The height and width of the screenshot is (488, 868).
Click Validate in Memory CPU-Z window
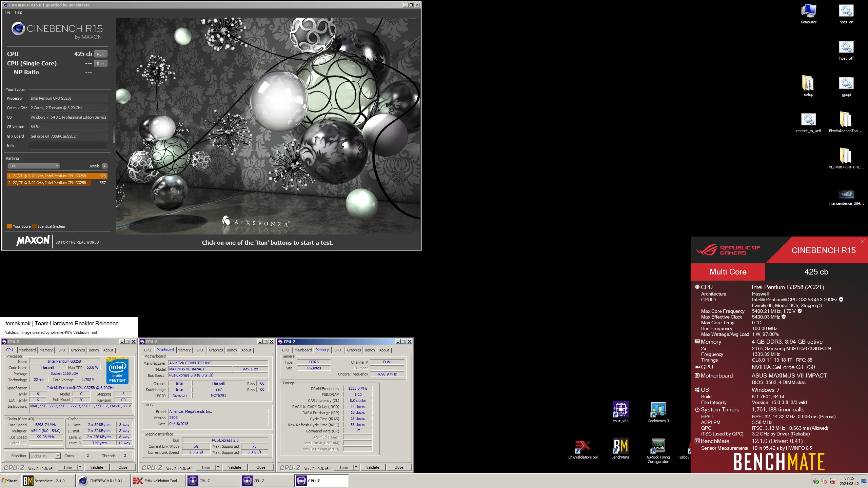(x=373, y=467)
